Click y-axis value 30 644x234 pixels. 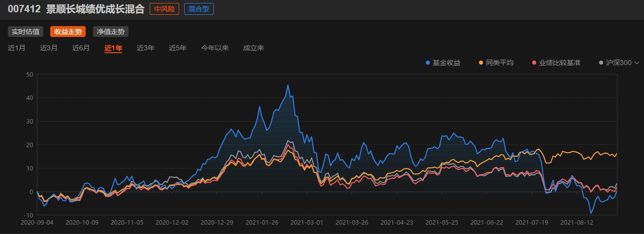coord(30,121)
